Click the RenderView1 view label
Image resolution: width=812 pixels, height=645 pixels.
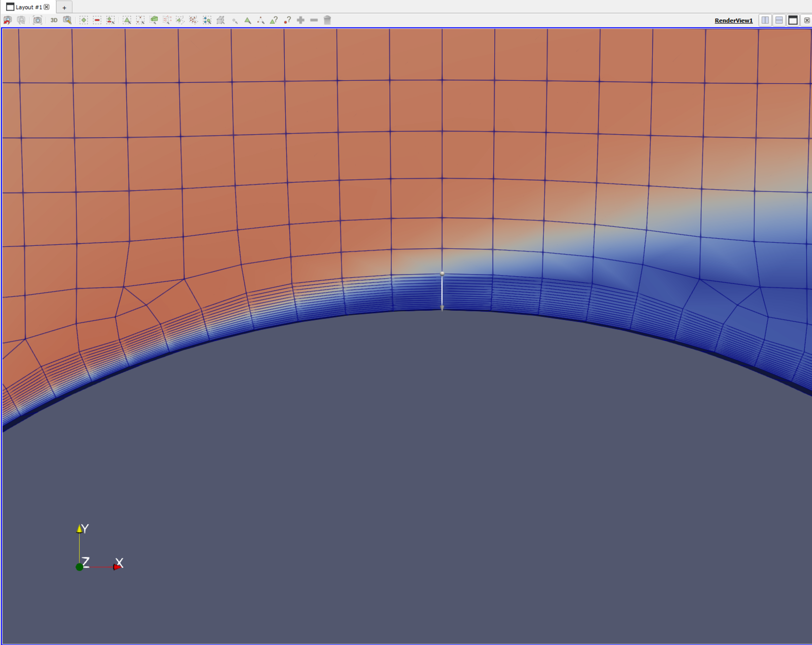pos(734,21)
